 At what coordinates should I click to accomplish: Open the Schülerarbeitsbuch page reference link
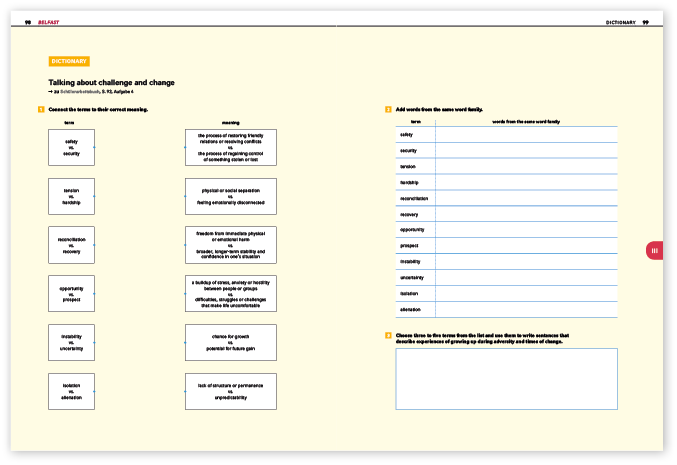91,91
